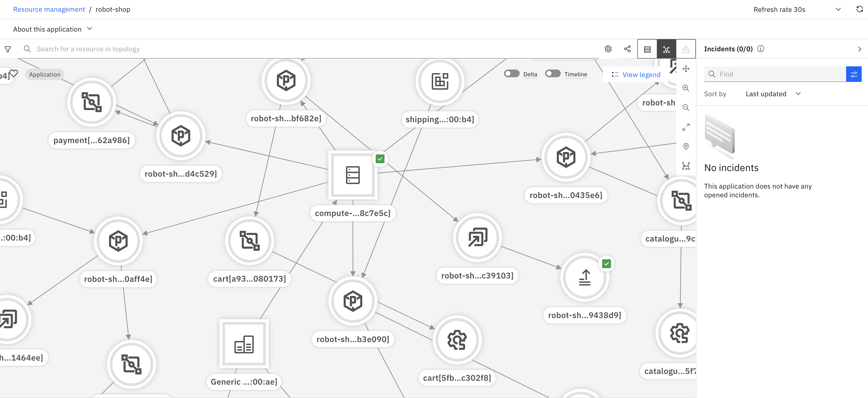The image size is (868, 398).
Task: Open the incidents info icon
Action: 760,49
